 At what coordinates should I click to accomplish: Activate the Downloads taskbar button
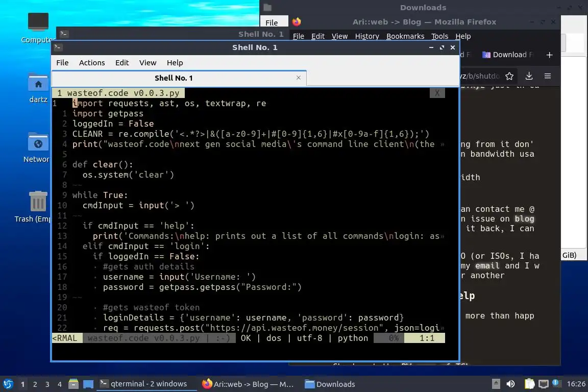point(330,384)
